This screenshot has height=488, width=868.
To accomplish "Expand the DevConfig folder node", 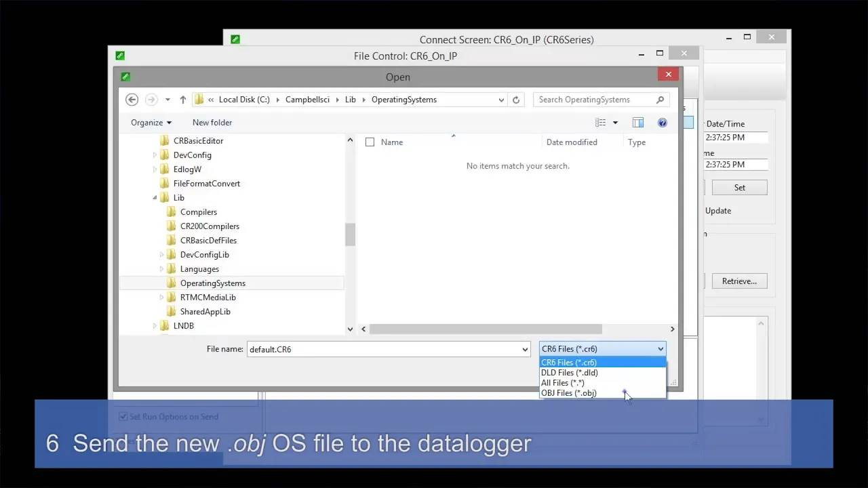I will tap(155, 155).
